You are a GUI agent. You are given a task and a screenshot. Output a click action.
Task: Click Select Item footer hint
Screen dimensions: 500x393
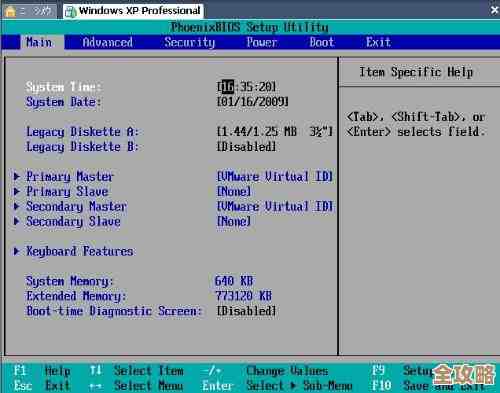point(149,371)
